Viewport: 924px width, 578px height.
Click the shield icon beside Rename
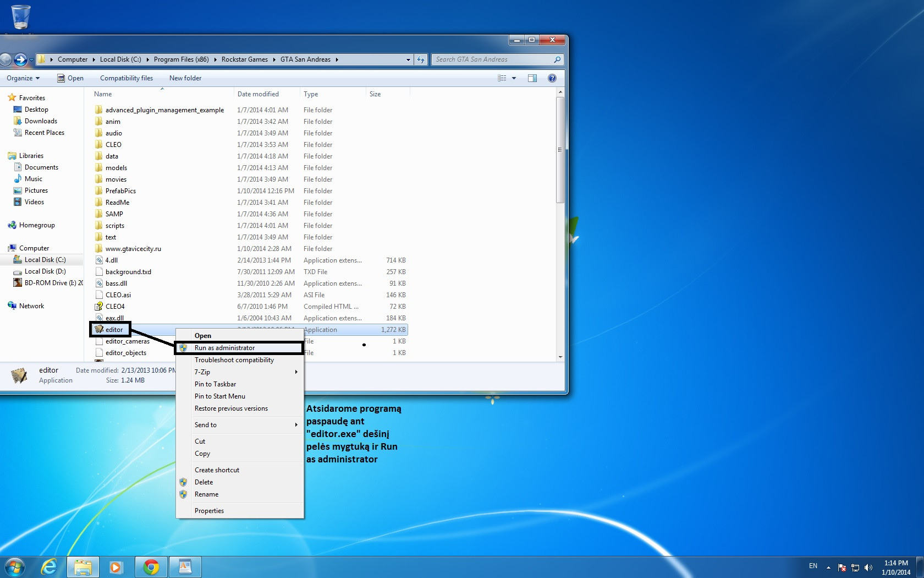pos(183,494)
